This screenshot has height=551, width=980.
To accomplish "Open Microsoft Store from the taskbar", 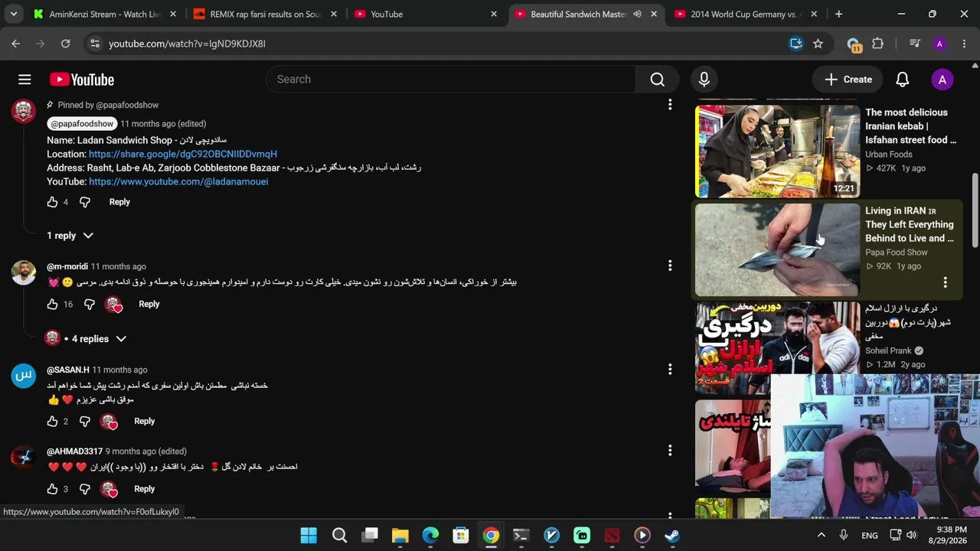I will pyautogui.click(x=460, y=535).
